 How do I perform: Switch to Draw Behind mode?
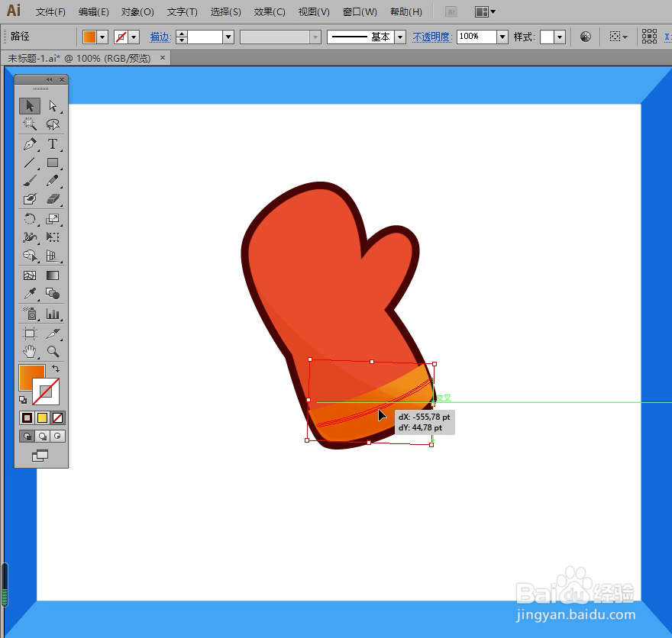coord(43,437)
